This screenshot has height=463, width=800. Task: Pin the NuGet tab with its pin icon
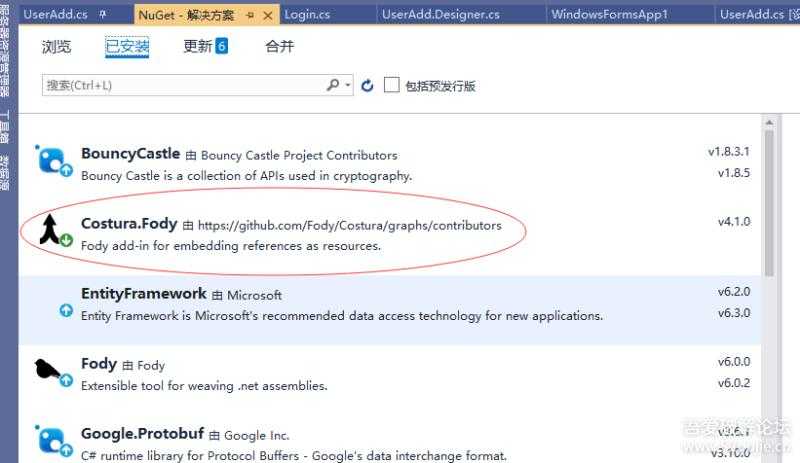click(x=250, y=16)
